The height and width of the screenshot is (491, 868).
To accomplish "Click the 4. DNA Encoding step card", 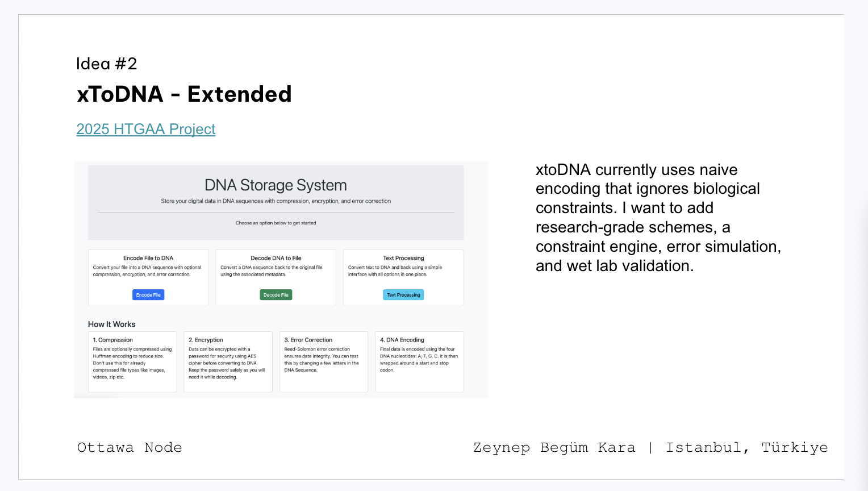I will tap(419, 361).
